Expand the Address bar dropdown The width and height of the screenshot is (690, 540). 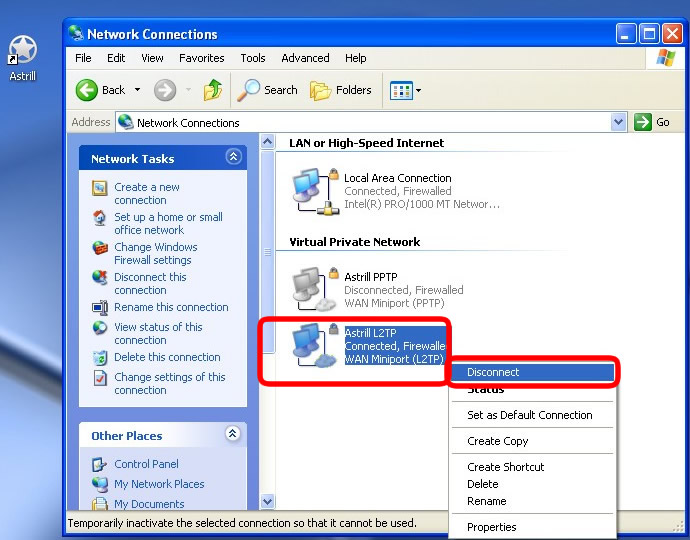click(x=618, y=122)
